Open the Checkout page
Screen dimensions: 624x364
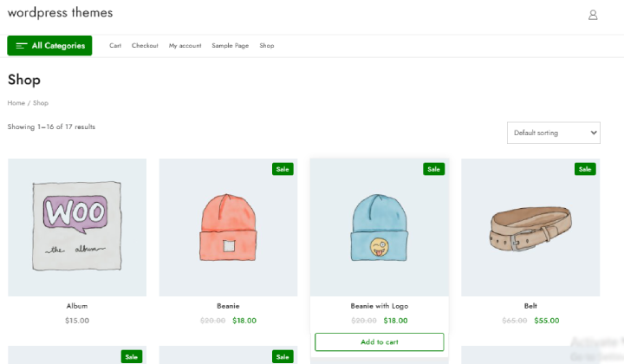tap(145, 46)
